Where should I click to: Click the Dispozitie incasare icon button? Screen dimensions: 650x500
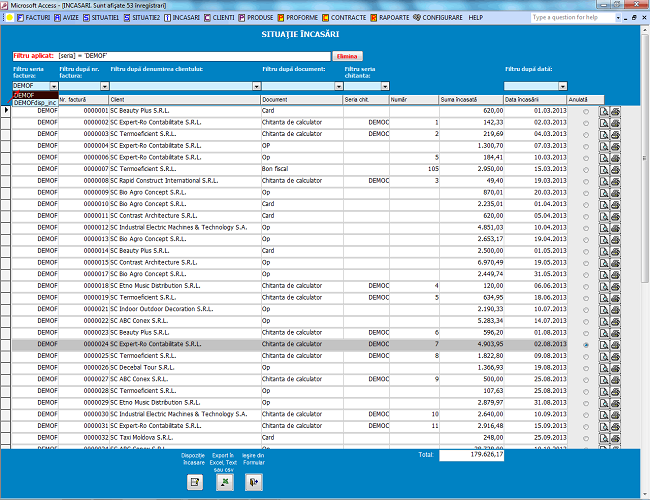(x=195, y=482)
